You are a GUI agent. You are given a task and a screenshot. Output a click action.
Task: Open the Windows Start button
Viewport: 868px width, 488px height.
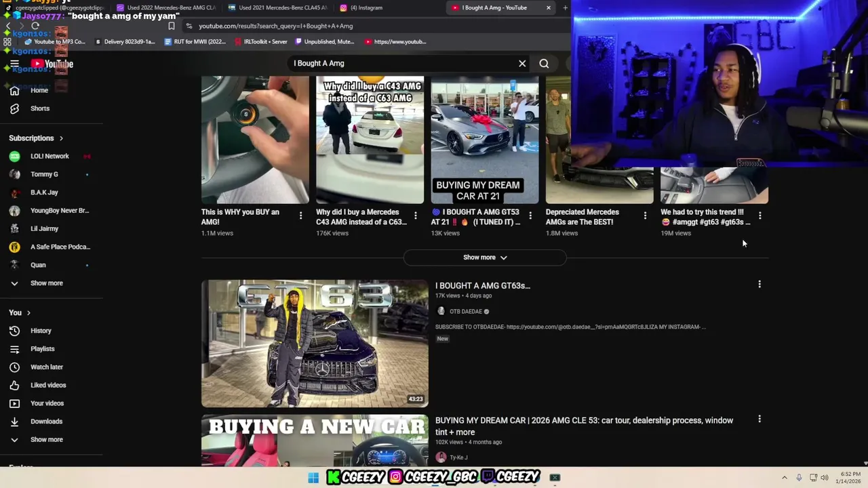tap(313, 478)
